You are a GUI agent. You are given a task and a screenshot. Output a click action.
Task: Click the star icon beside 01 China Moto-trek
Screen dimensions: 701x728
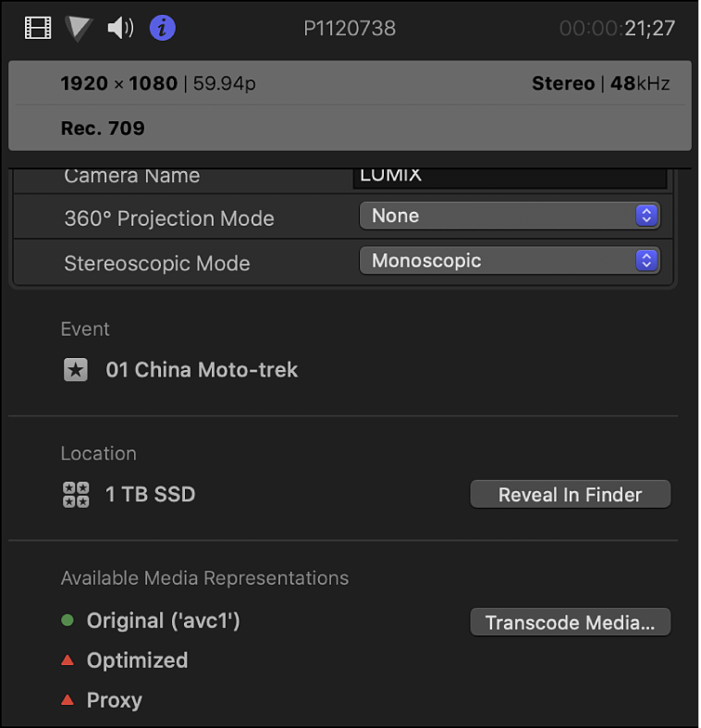click(x=75, y=371)
